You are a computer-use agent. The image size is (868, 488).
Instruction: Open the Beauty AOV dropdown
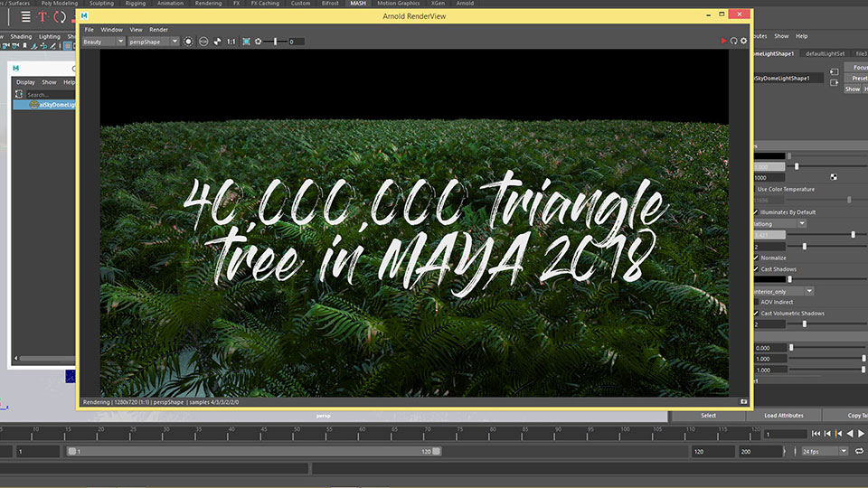103,42
